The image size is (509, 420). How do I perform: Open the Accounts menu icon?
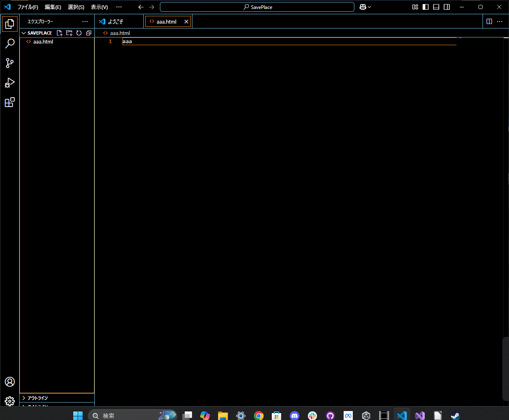pyautogui.click(x=10, y=382)
